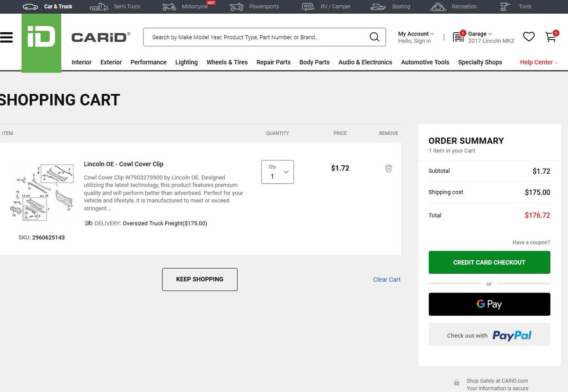Click the Keep Shopping button

[200, 279]
